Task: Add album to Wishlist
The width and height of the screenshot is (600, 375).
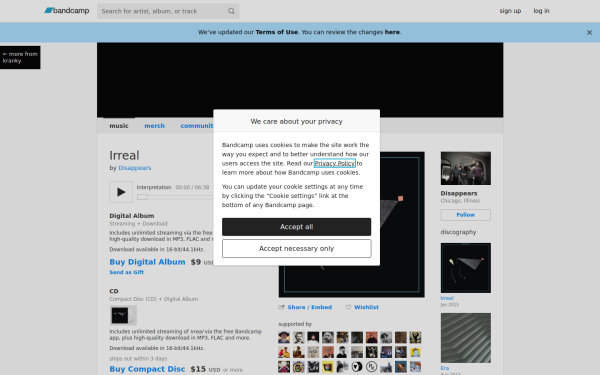Action: 366,307
